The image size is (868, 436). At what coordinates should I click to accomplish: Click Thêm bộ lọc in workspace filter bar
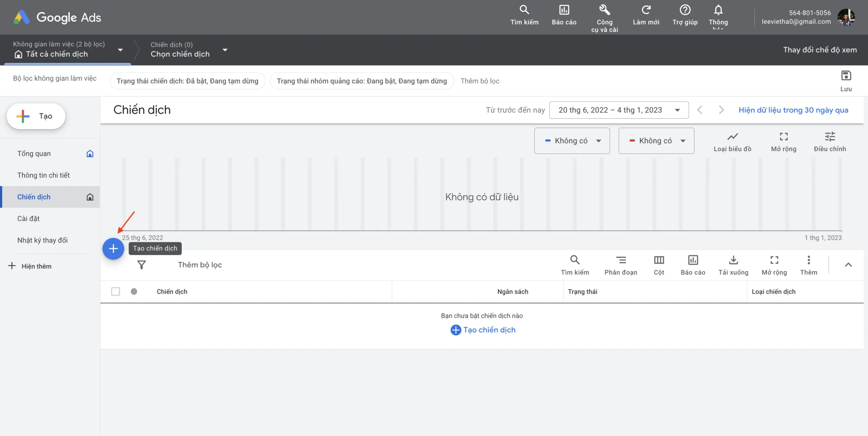coord(480,81)
